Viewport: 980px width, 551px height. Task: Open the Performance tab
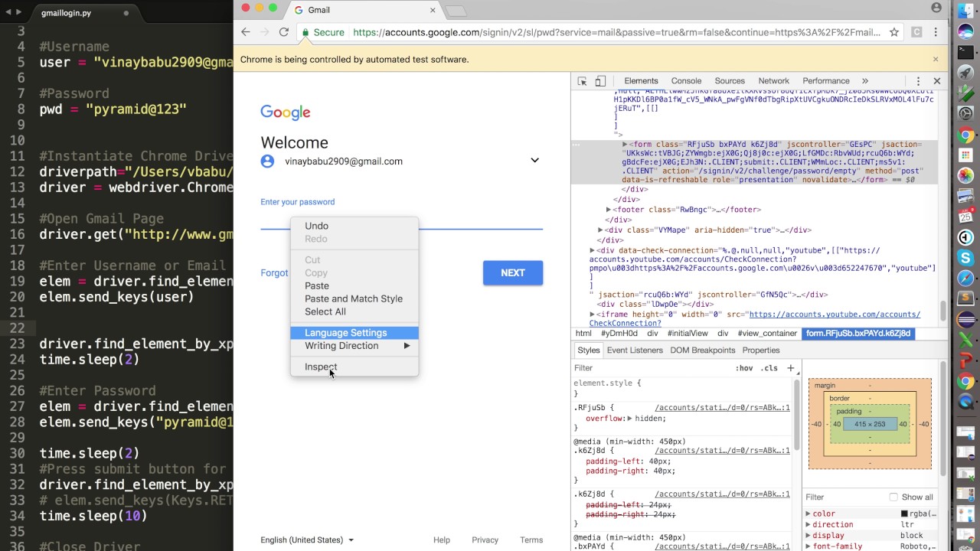825,81
